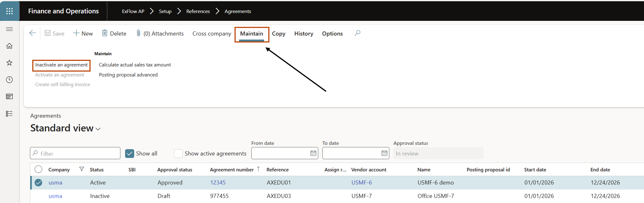This screenshot has width=644, height=203.
Task: Switch to the History tab
Action: tap(304, 34)
